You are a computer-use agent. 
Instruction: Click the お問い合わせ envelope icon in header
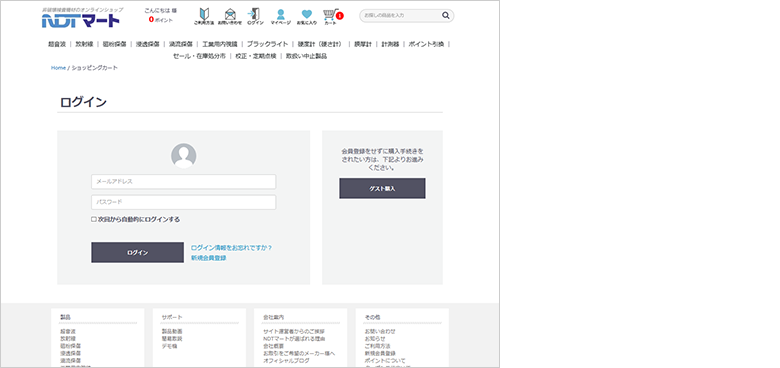230,16
